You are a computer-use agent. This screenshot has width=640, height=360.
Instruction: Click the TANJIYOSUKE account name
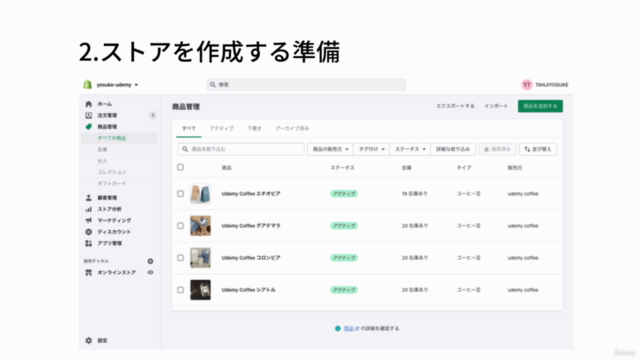551,85
